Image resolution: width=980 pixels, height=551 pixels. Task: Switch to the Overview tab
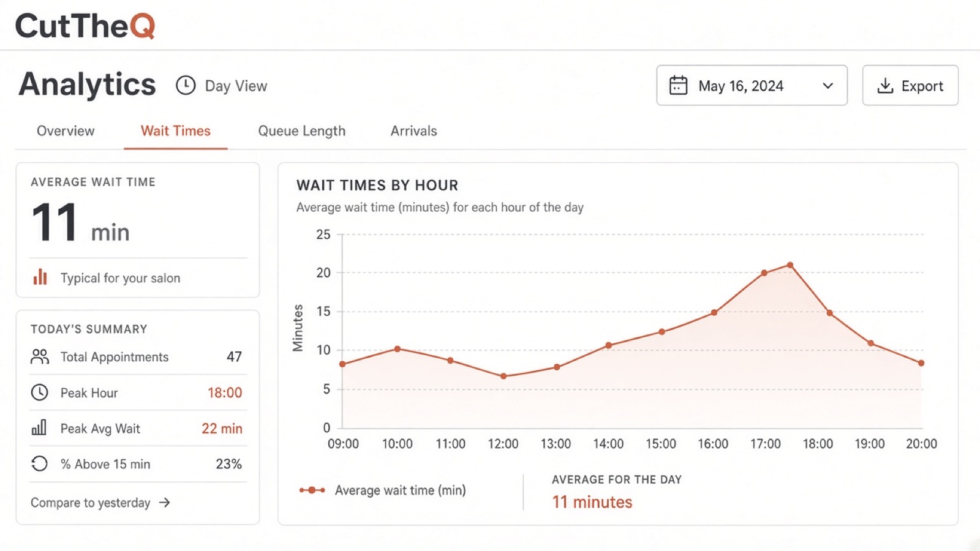point(66,131)
